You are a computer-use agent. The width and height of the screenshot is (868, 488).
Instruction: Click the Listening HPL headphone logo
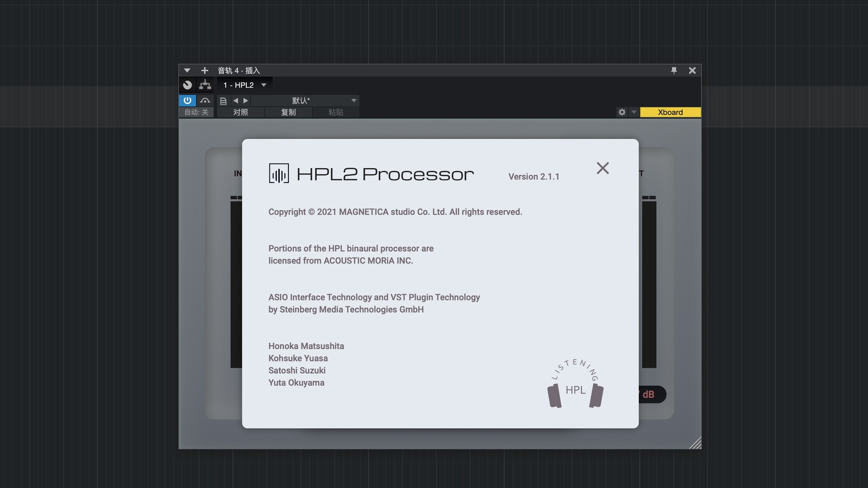(576, 383)
